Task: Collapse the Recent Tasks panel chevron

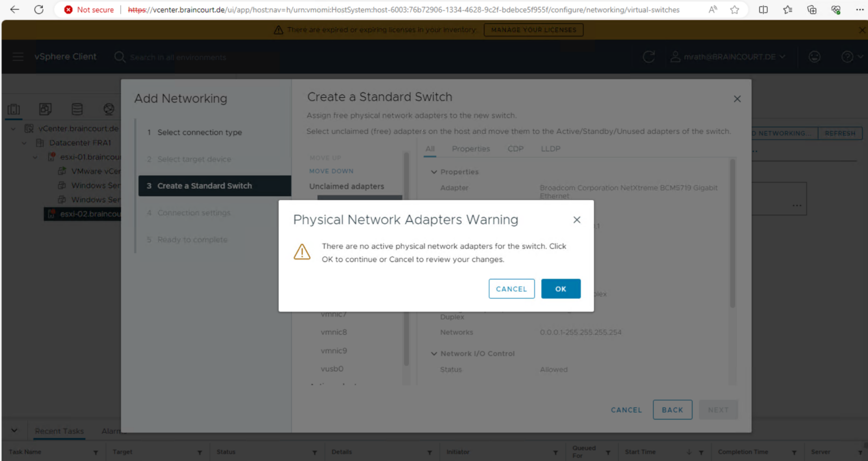Action: pos(14,430)
